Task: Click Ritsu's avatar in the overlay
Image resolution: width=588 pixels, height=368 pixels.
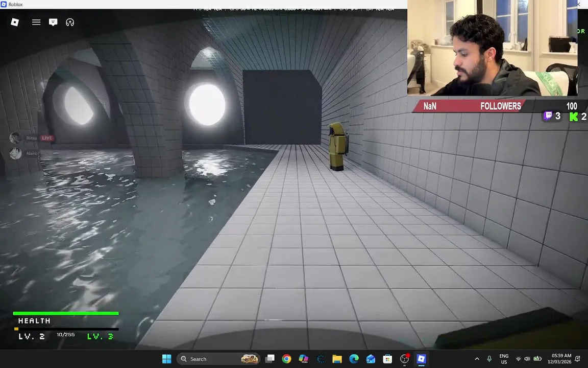Action: 15,138
